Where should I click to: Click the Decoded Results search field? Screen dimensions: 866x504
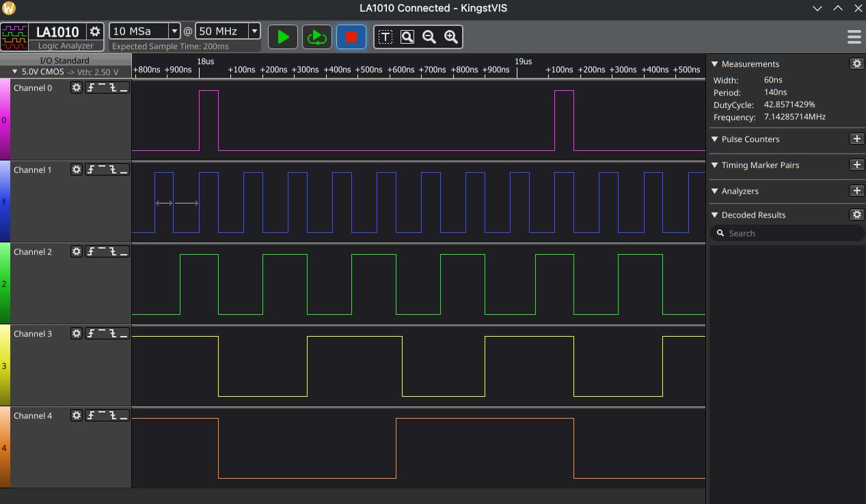click(x=786, y=234)
